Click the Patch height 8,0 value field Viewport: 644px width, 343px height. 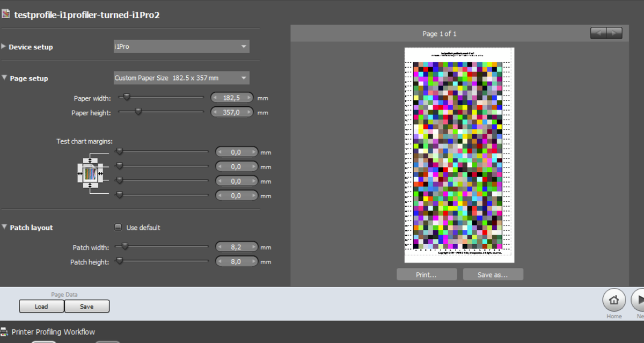236,261
